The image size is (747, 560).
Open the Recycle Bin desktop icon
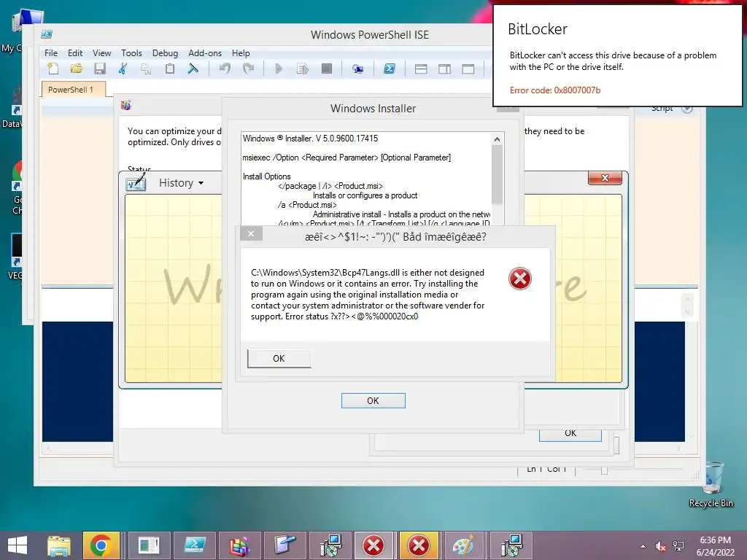point(711,485)
